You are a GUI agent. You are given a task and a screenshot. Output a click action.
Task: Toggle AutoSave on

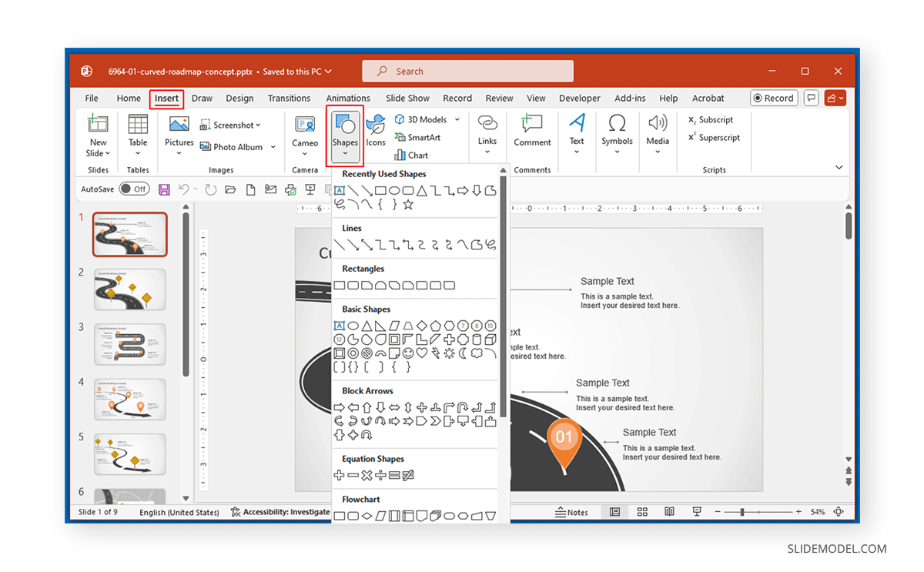click(133, 189)
